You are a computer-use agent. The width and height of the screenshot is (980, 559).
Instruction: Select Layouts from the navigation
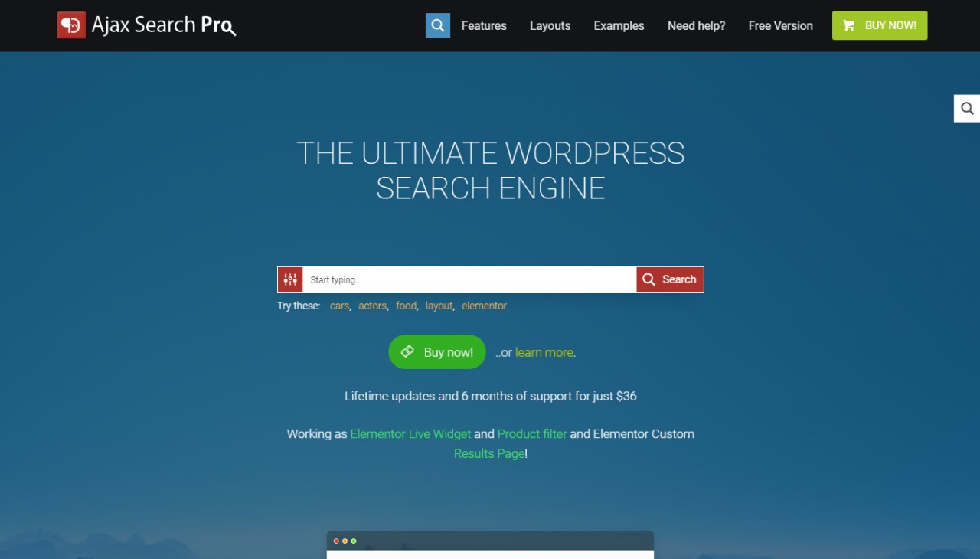click(550, 25)
